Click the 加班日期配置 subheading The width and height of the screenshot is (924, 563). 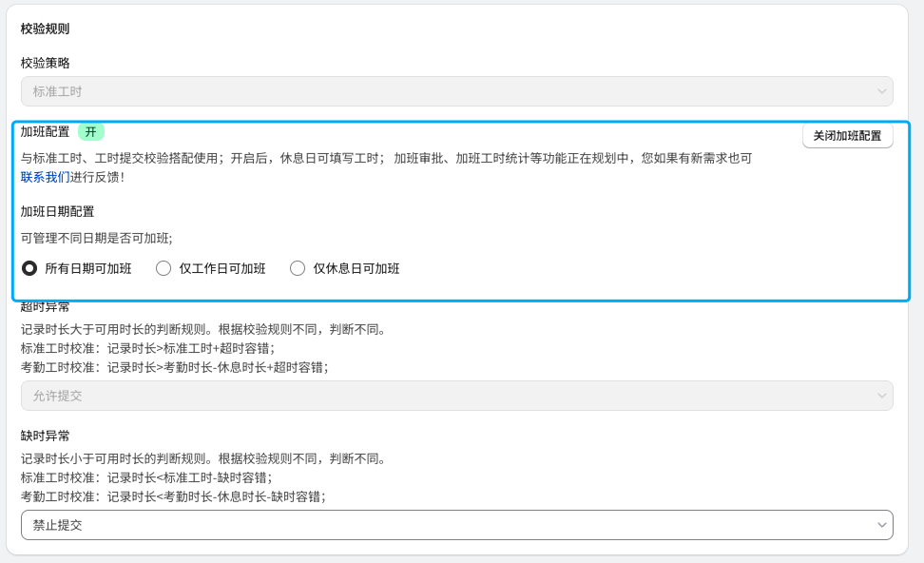[57, 211]
